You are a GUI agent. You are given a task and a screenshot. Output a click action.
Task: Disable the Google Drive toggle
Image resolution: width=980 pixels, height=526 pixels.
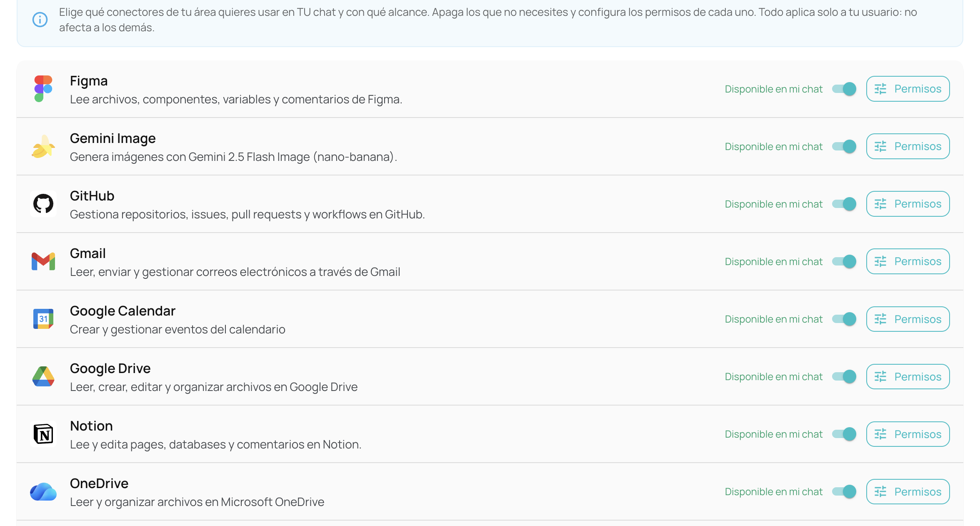pyautogui.click(x=844, y=376)
